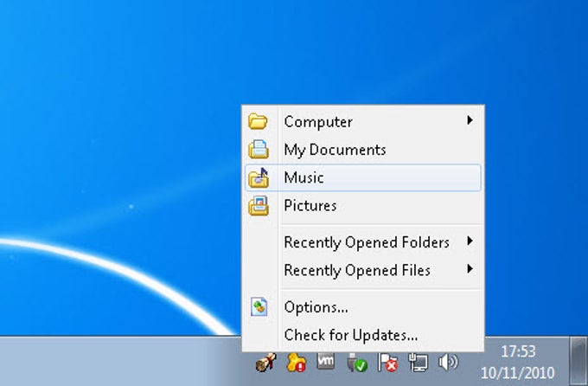
Task: Click Safely Remove Hardware tray icon
Action: point(356,363)
